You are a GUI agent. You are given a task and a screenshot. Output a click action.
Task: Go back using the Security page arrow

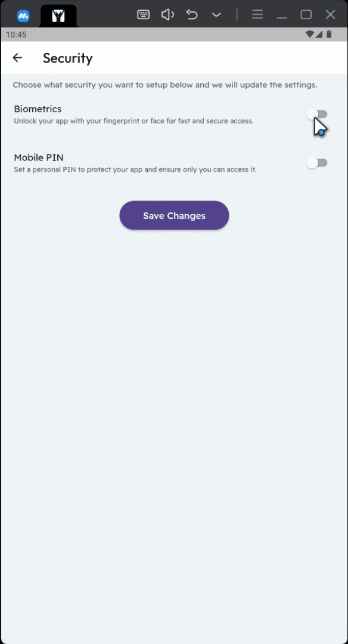coord(17,58)
